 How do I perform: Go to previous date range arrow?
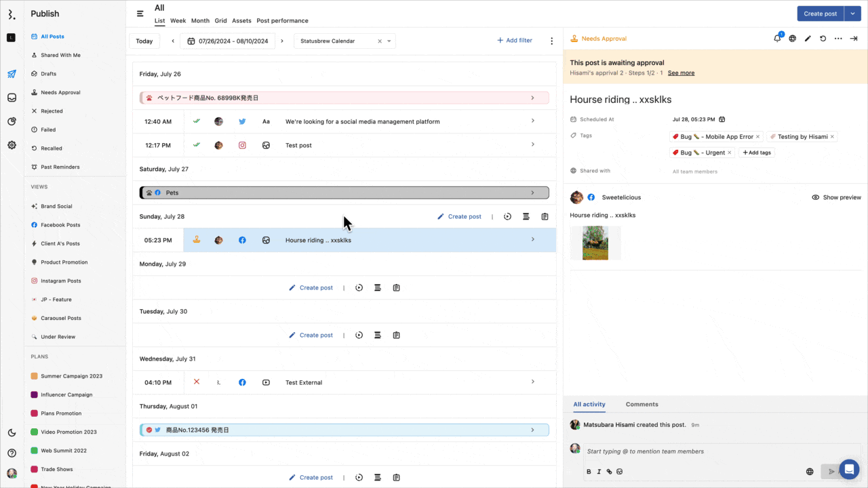[173, 41]
